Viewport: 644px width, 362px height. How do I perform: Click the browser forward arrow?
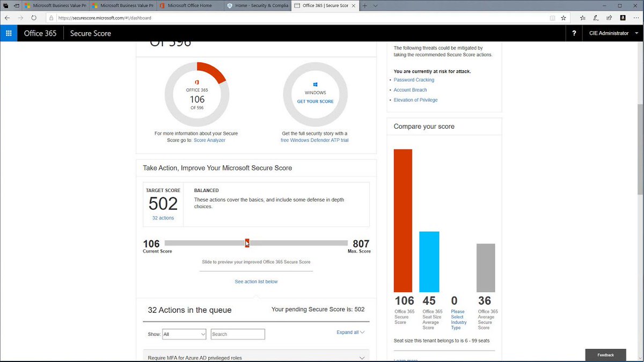20,18
